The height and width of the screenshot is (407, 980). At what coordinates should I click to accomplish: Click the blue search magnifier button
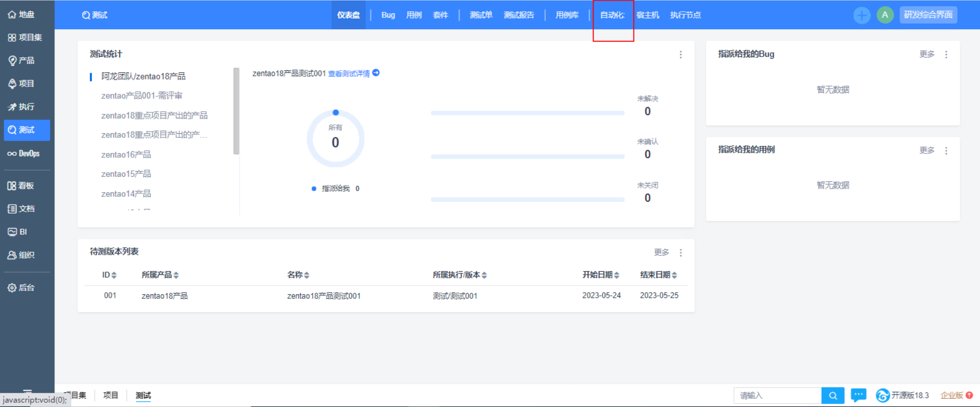click(833, 395)
